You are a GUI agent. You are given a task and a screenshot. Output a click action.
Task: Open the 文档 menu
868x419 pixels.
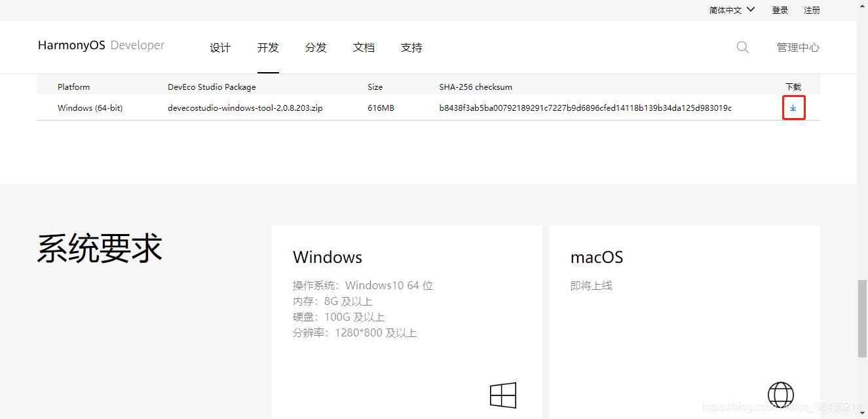364,47
